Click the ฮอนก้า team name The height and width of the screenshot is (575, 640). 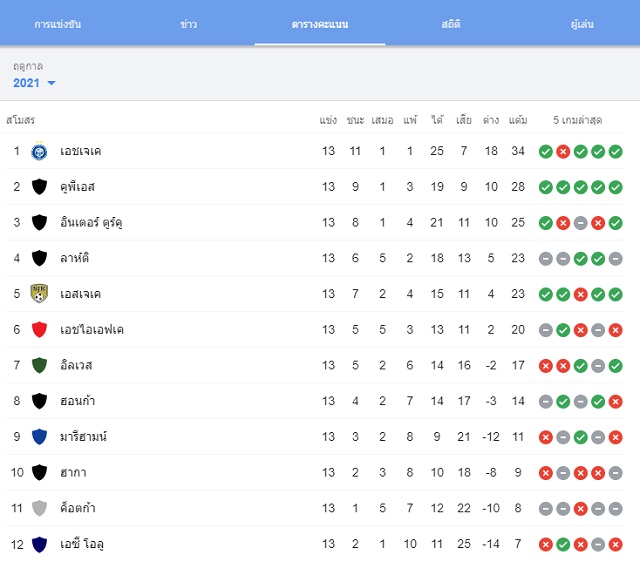tap(78, 401)
